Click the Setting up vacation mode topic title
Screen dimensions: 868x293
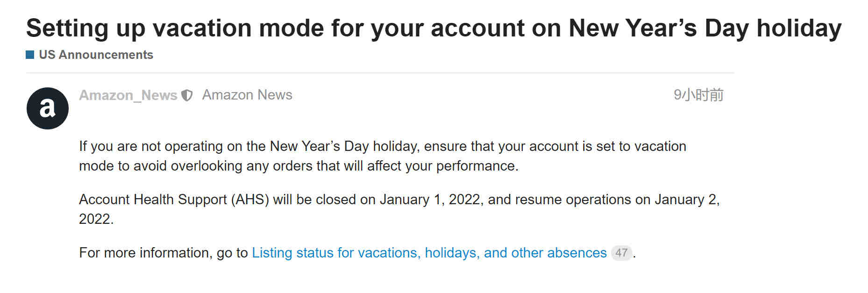[x=434, y=28]
